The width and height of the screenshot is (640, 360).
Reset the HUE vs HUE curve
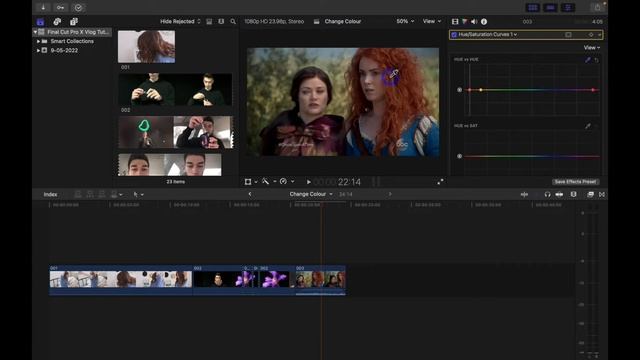point(597,60)
